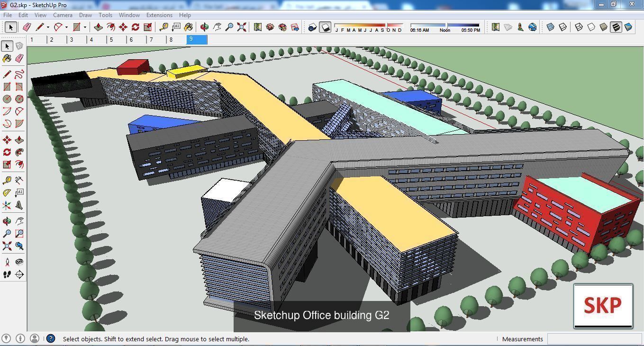Pick the Protractor tool in left toolbar
644x346 pixels.
click(x=7, y=193)
